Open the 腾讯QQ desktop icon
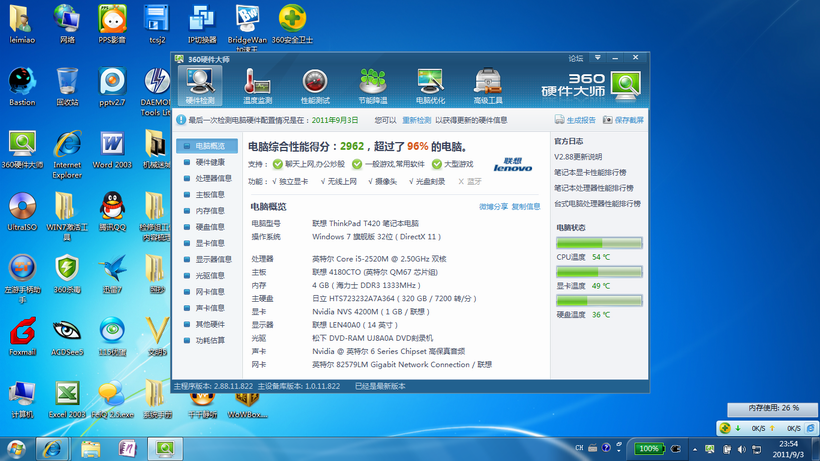The image size is (820, 461). pos(112,212)
